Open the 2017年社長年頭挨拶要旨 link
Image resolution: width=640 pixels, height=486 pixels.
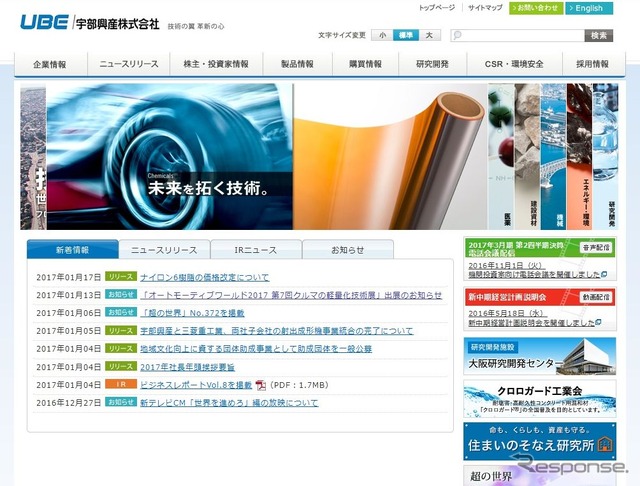187,367
